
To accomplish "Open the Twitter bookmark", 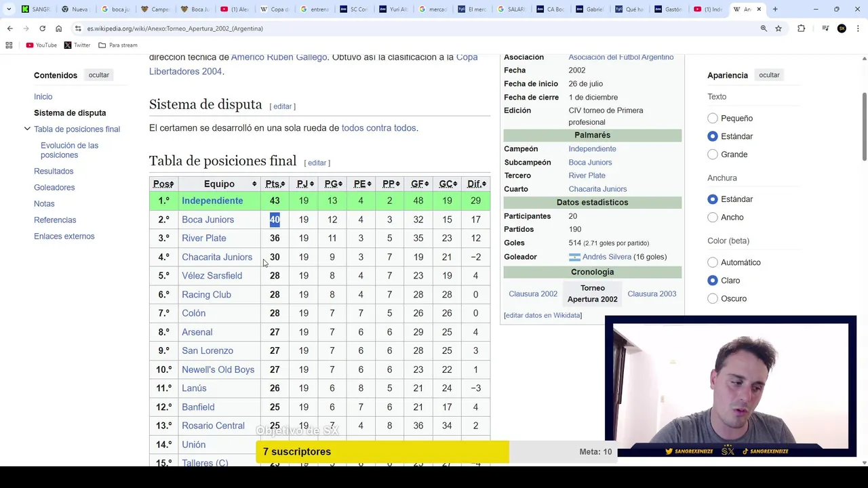I will [77, 45].
